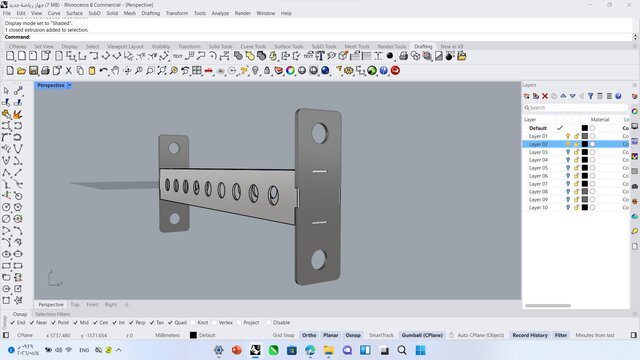Click the Zoom Extents icon

(162, 71)
